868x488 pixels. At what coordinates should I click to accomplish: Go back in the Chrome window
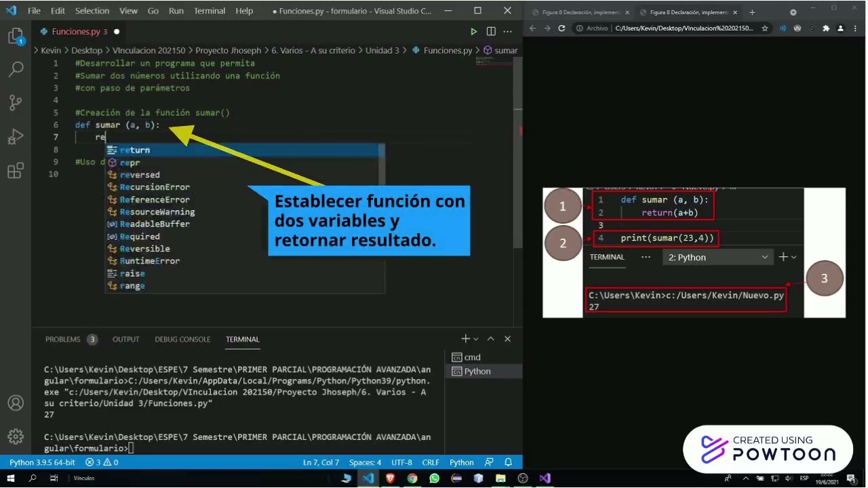pyautogui.click(x=532, y=28)
